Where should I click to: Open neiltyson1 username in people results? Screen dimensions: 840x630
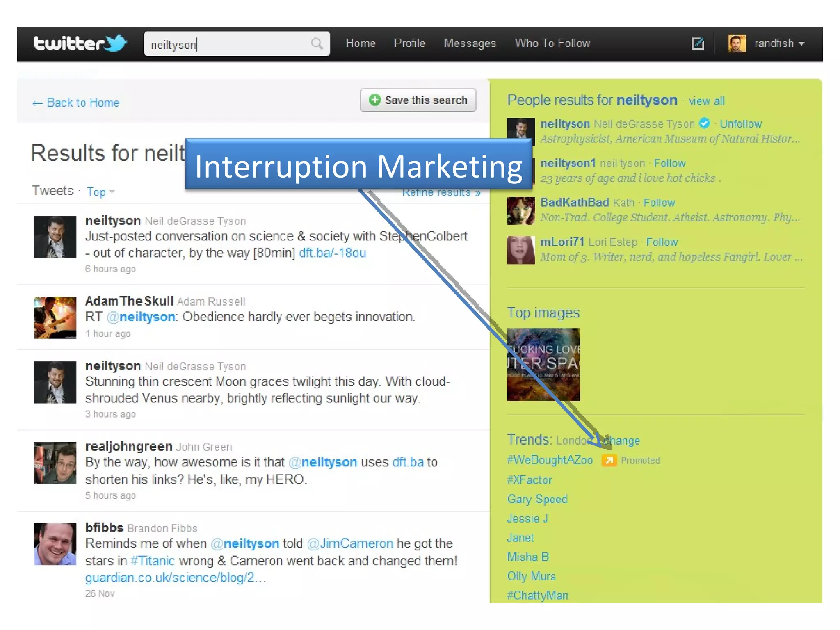[568, 163]
